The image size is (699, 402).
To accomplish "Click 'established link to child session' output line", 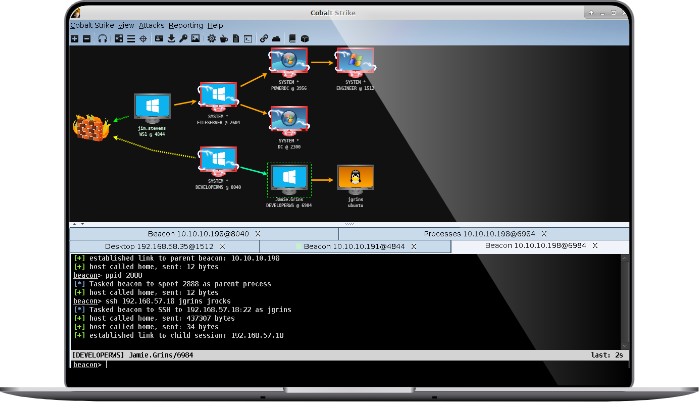I will (x=178, y=335).
